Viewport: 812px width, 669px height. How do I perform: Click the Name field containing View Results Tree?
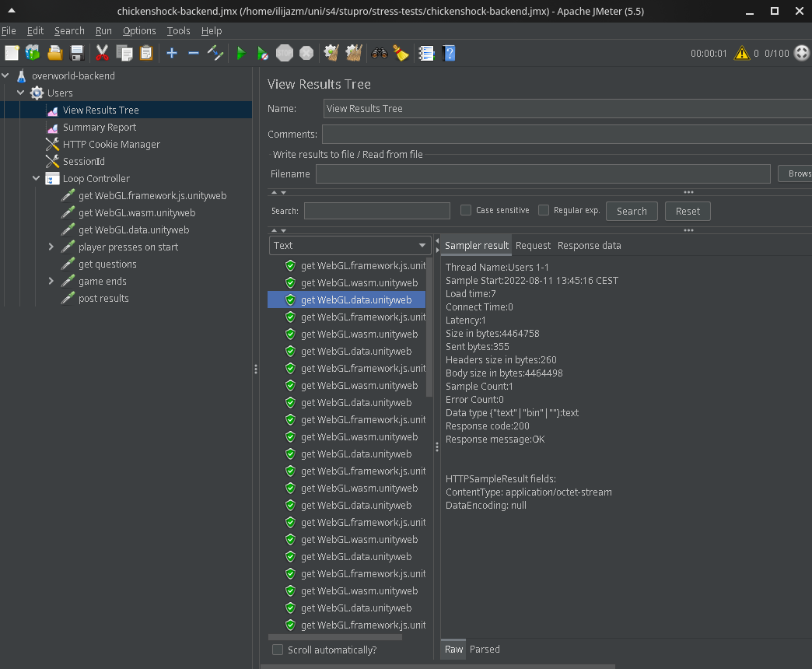click(x=568, y=109)
